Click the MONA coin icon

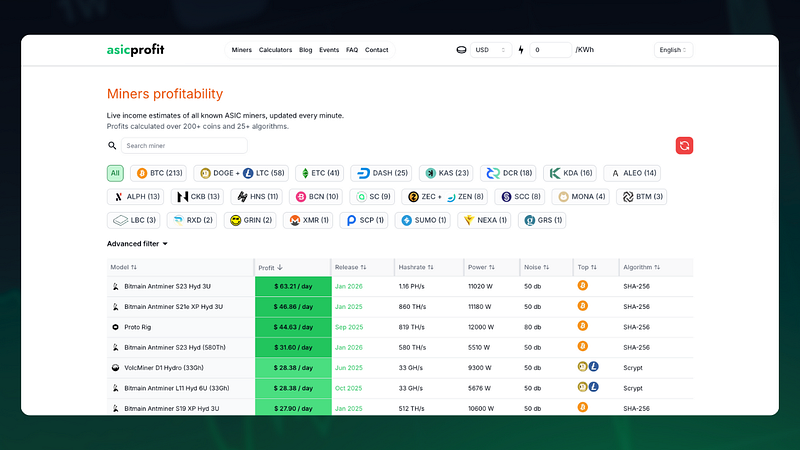563,197
